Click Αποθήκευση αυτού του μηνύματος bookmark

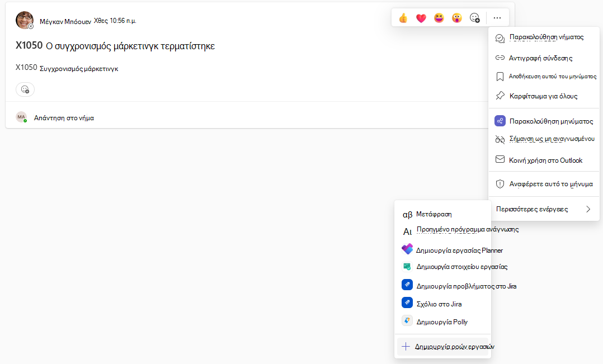[544, 77]
